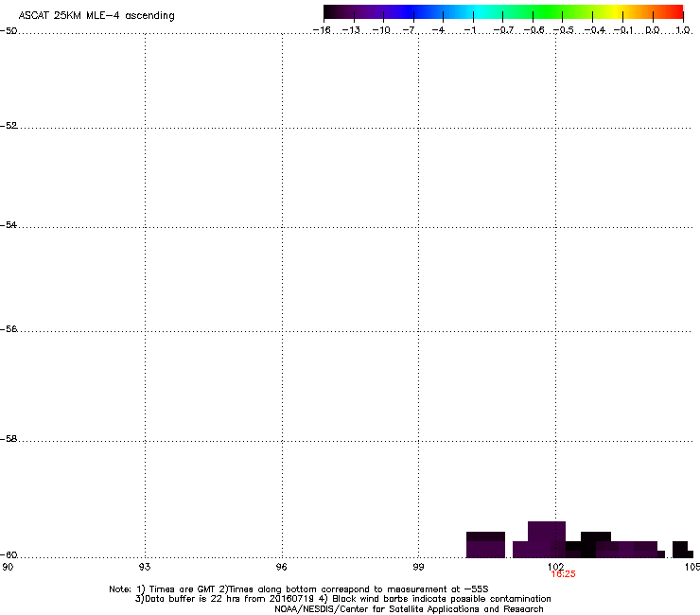700x615 pixels.
Task: Click the -50 latitude label
Action: [x=9, y=31]
